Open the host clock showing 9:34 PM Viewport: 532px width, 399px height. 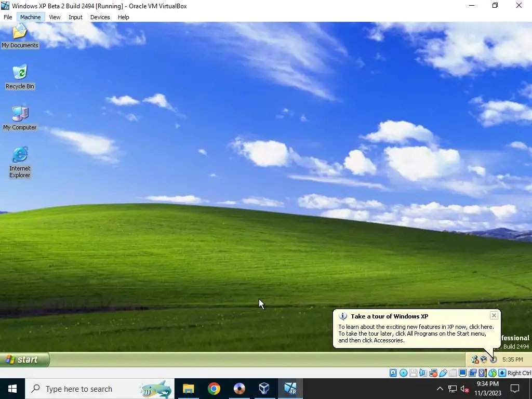[x=487, y=389]
